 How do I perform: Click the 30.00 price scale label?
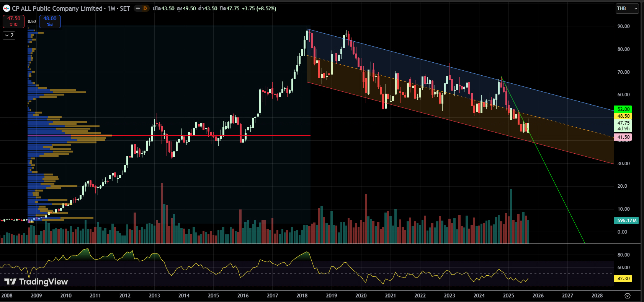point(623,164)
